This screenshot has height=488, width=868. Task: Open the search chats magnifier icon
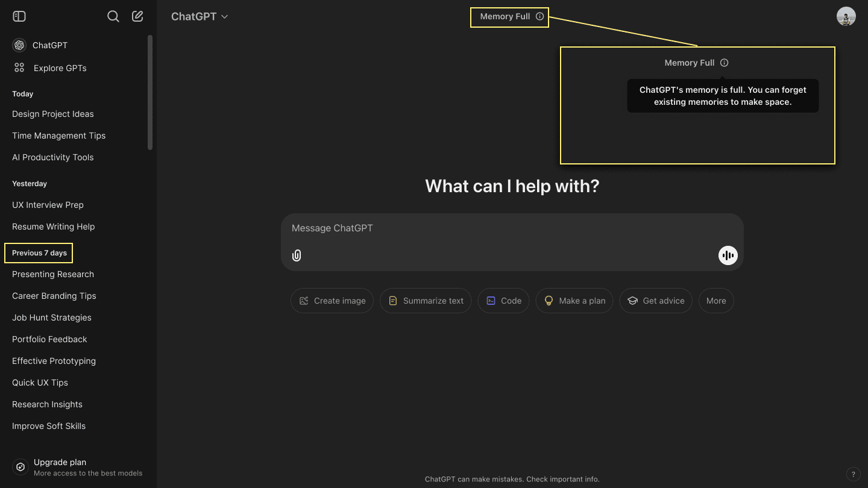(113, 16)
